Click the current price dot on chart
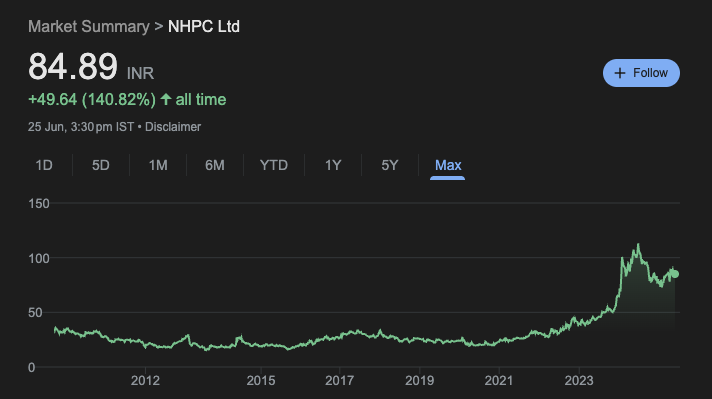The height and width of the screenshot is (399, 712). point(675,274)
